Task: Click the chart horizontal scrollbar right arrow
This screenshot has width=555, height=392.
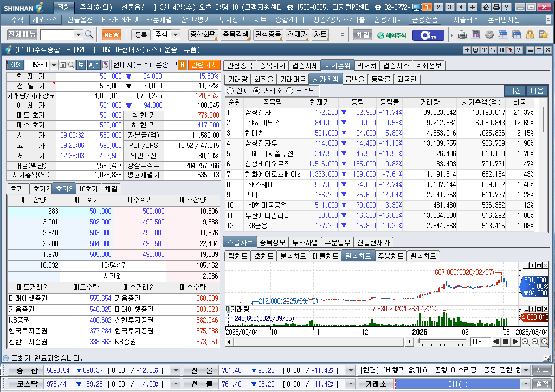Action: coord(410,342)
